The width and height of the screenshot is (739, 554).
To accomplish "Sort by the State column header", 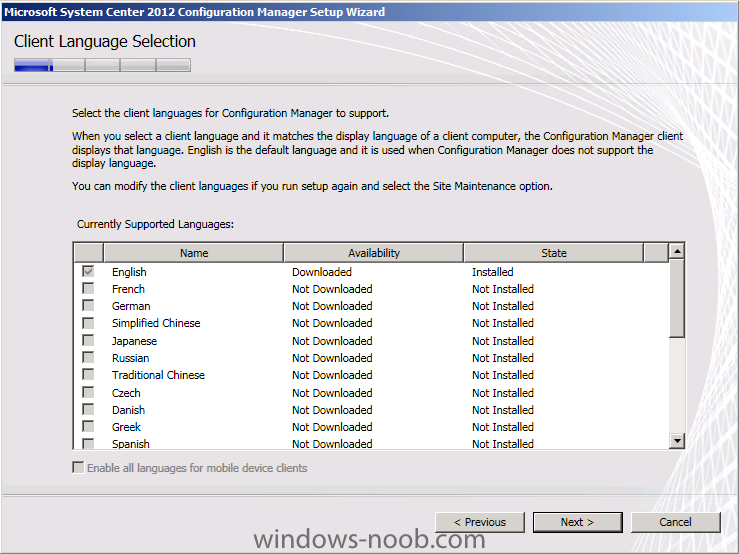I will point(554,253).
